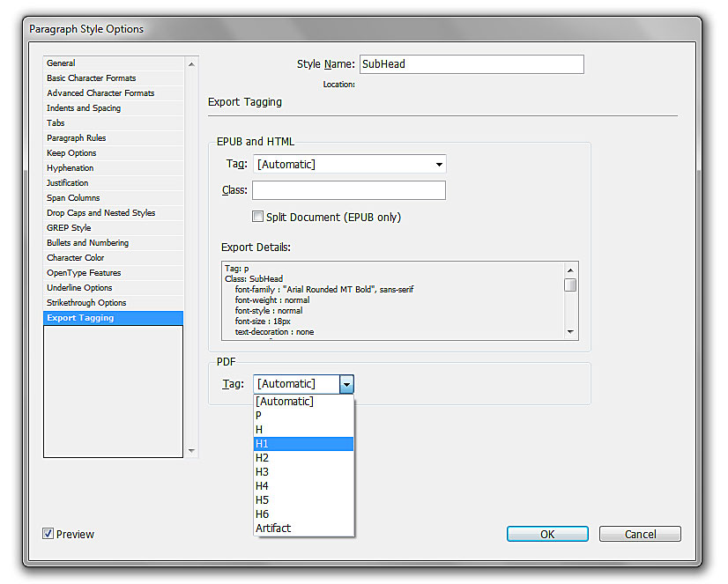The image size is (728, 584).
Task: Choose [Automatic] from PDF tag list
Action: pyautogui.click(x=304, y=402)
